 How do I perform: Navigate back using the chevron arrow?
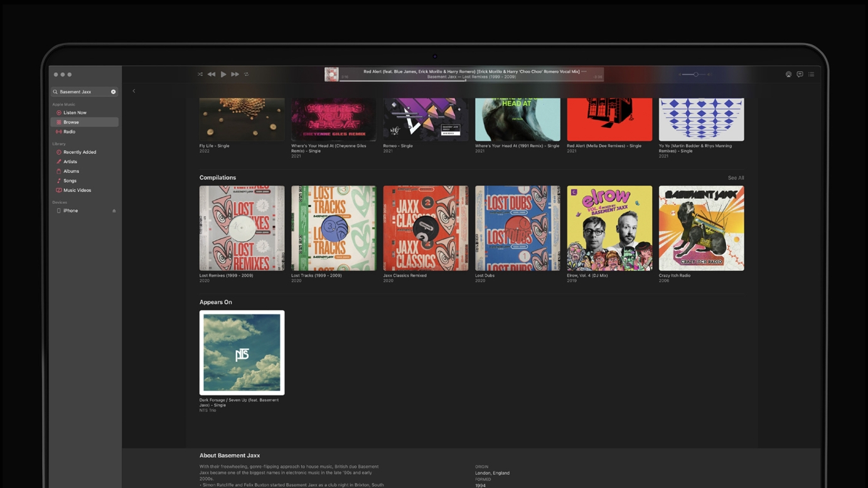pyautogui.click(x=134, y=91)
